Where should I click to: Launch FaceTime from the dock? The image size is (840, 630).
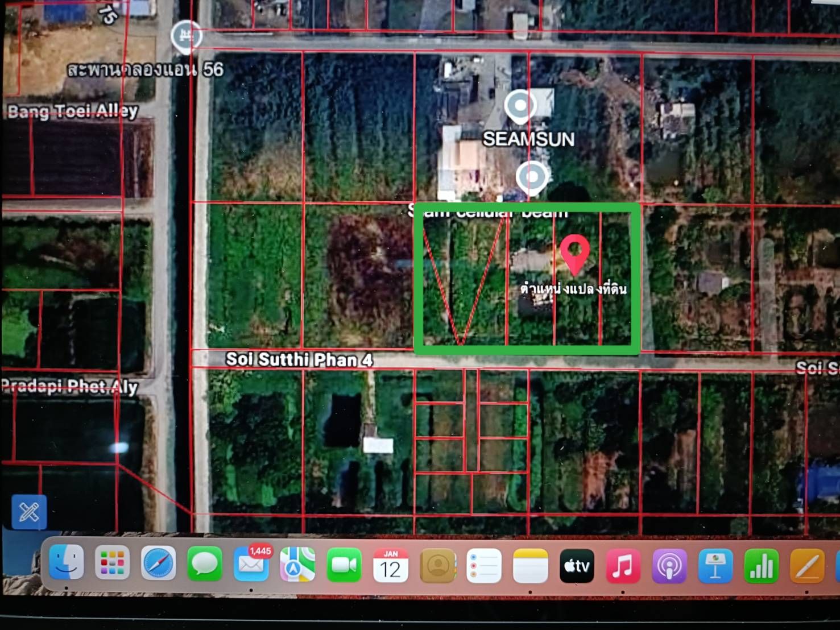coord(344,565)
